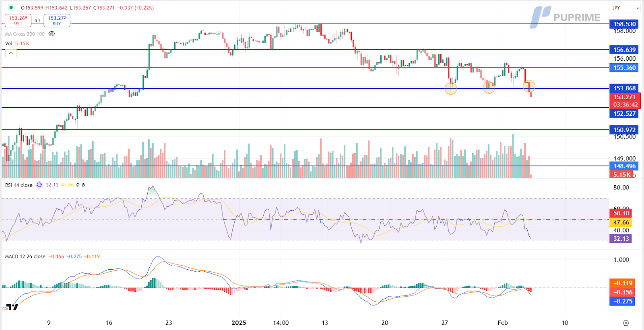Click the RSI 50.10 axis label
This screenshot has width=644, height=330.
click(x=621, y=213)
